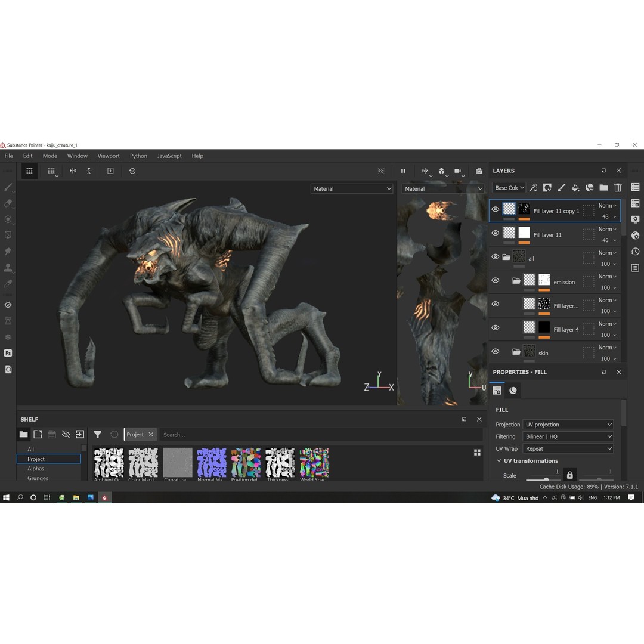Open File Explorer from taskbar
The image size is (644, 644).
tap(76, 498)
